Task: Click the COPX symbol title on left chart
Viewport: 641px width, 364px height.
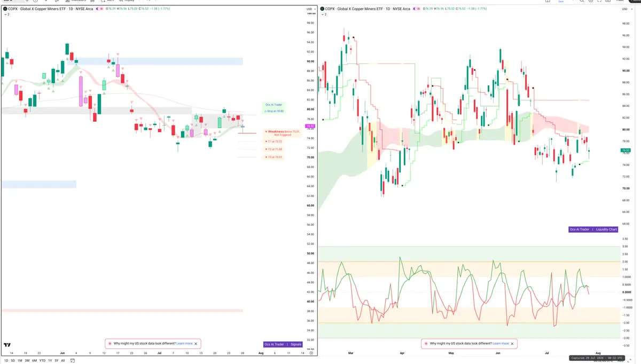Action: 50,9
